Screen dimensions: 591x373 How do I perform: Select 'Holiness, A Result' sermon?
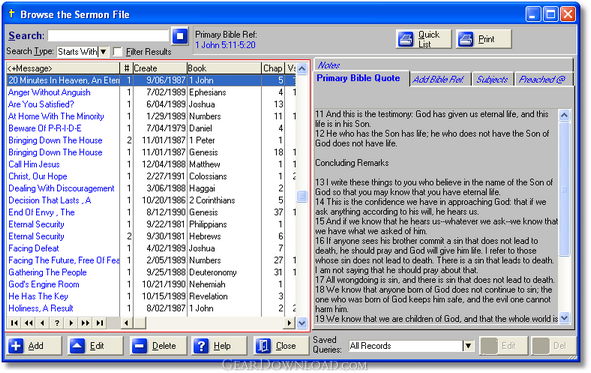[x=41, y=309]
